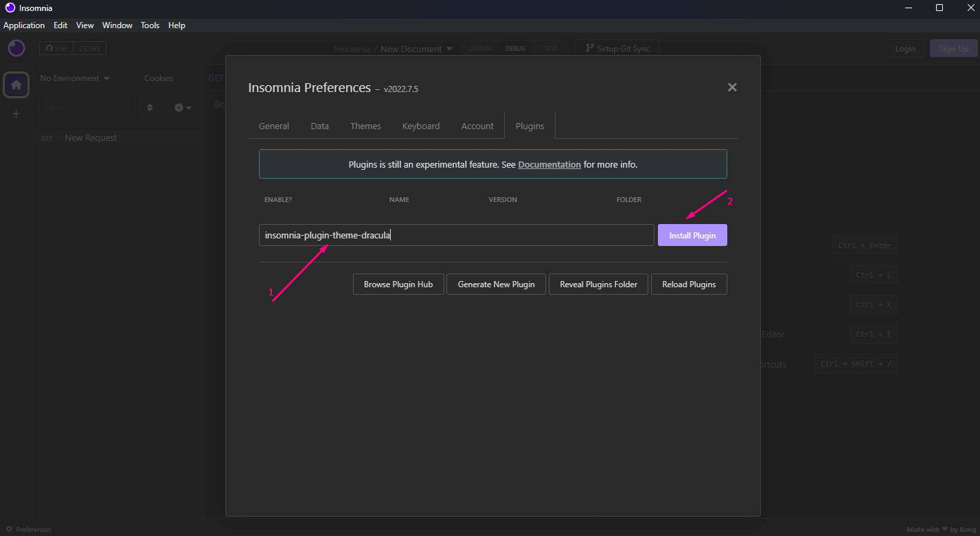Close the Insomnia Preferences dialog
The height and width of the screenshot is (536, 980).
click(x=732, y=87)
